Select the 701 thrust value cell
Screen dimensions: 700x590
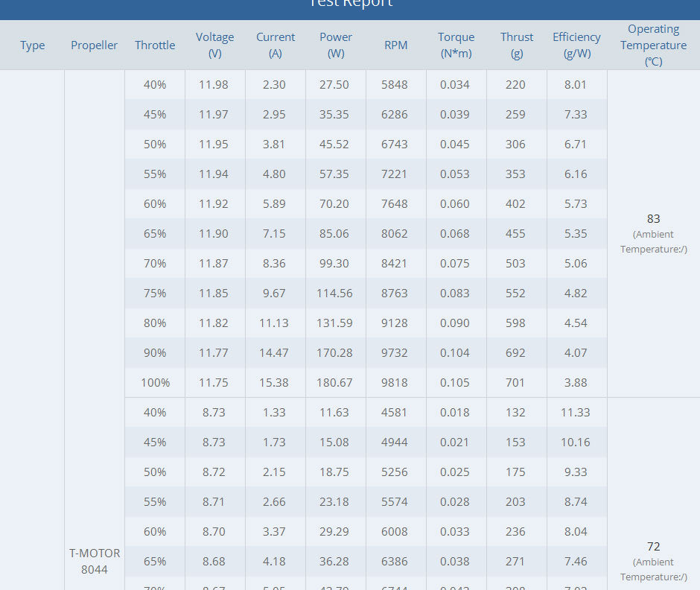coord(515,383)
